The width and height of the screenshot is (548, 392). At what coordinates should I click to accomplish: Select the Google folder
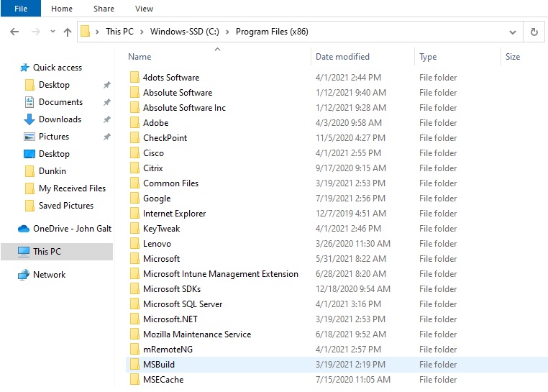click(157, 199)
